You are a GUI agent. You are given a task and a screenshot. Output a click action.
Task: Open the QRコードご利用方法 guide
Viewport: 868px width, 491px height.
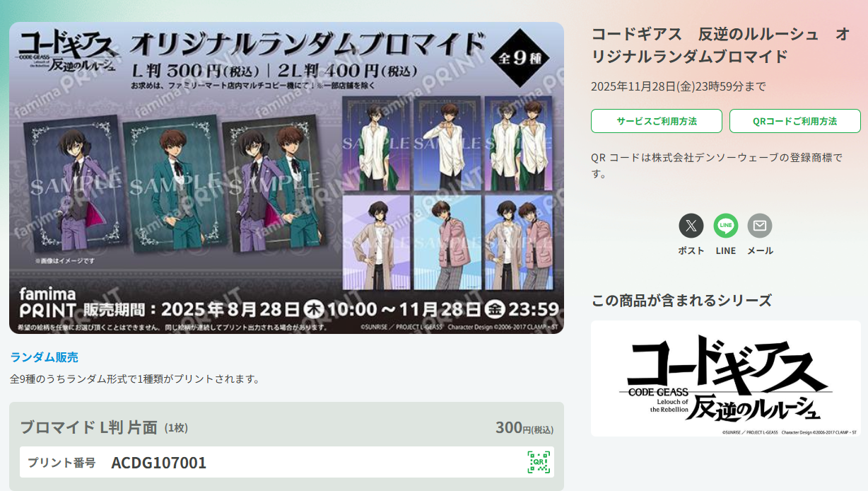(x=795, y=121)
